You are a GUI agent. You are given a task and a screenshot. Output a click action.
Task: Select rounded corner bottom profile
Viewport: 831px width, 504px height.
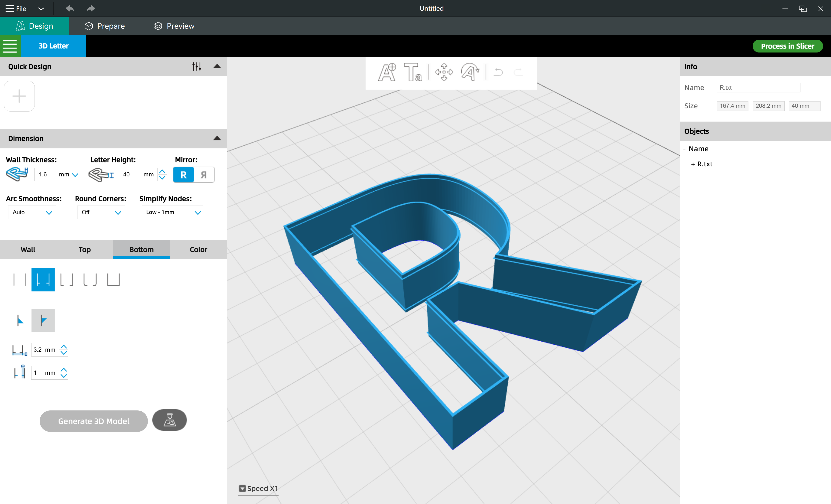pos(90,280)
